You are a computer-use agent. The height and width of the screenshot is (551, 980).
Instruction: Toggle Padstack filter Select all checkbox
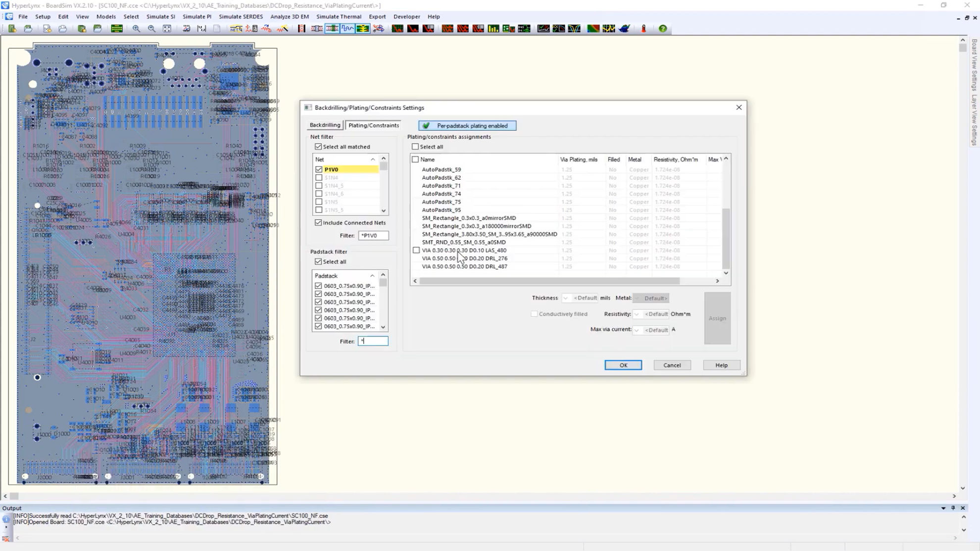pyautogui.click(x=318, y=261)
